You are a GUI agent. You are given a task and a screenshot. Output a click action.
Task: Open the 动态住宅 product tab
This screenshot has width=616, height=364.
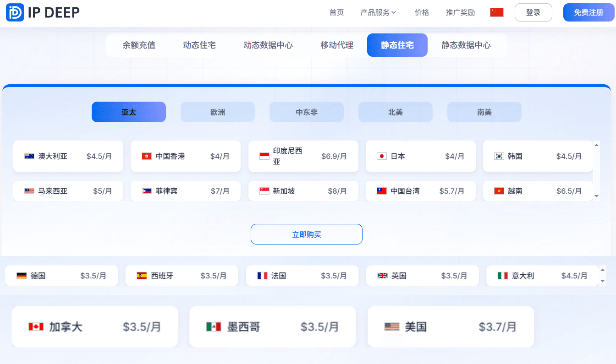point(199,45)
